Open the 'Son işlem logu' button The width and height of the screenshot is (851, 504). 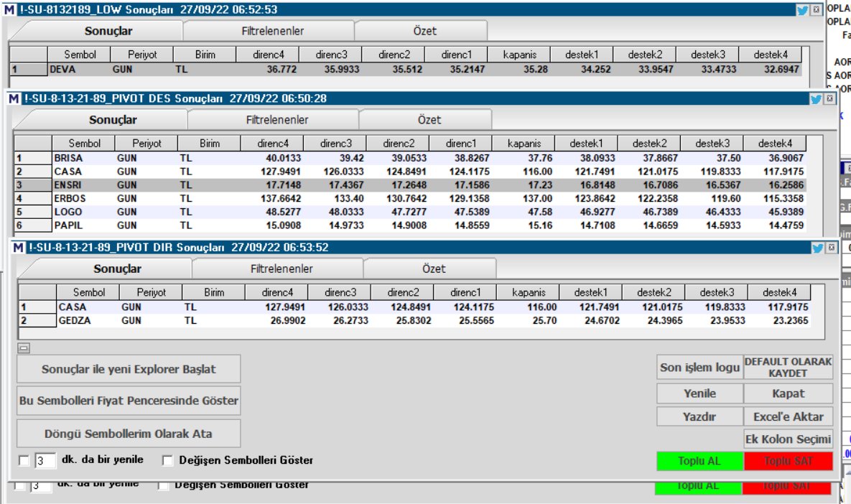coord(699,368)
